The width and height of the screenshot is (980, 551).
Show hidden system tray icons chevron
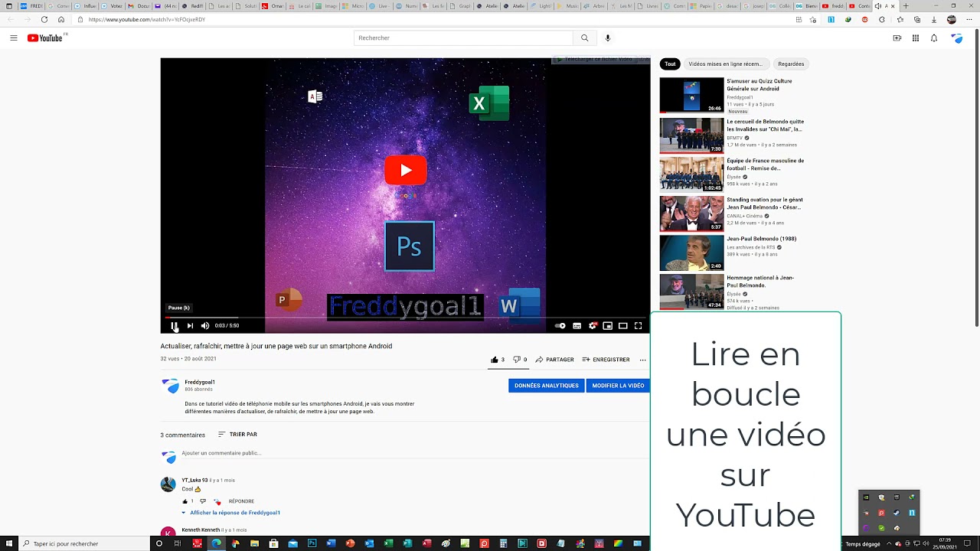889,544
